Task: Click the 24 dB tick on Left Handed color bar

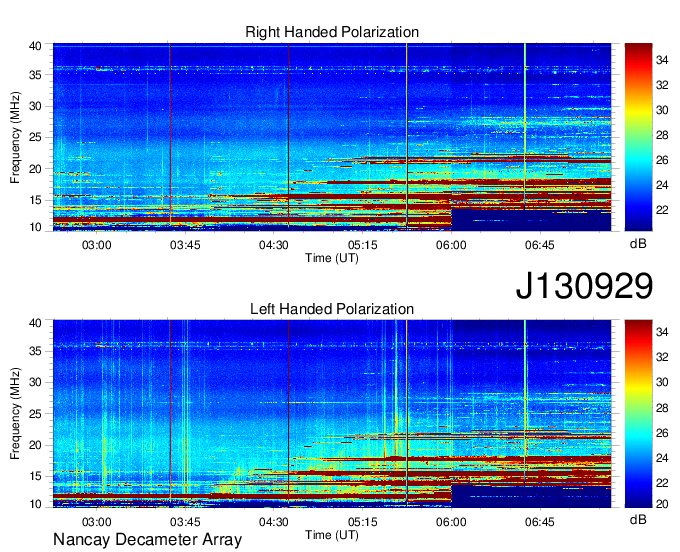Action: coord(662,458)
